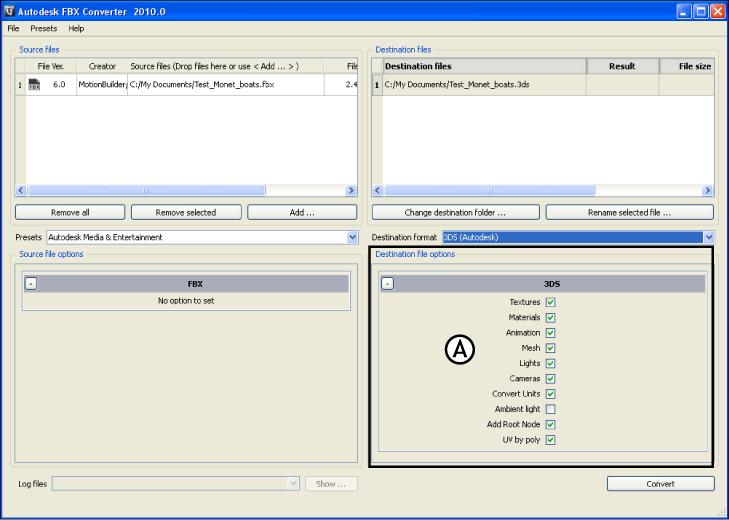Click the FBX section header bar
The height and width of the screenshot is (520, 729).
(x=186, y=284)
